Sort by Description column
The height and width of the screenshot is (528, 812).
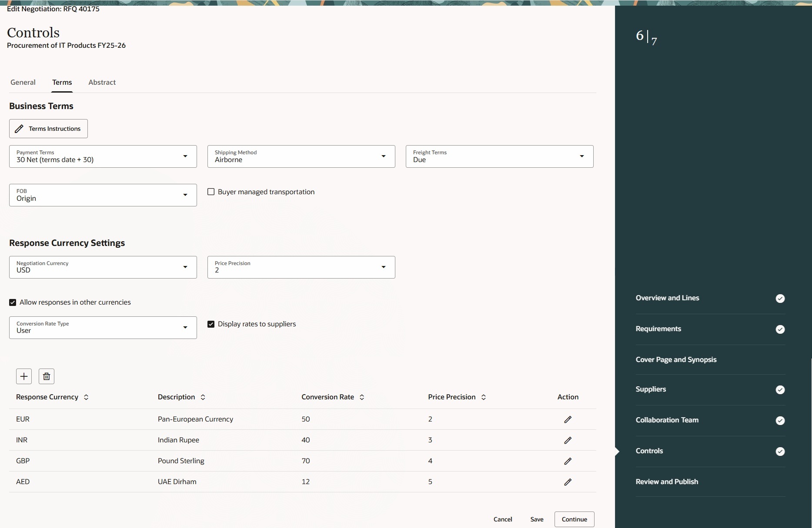(203, 397)
